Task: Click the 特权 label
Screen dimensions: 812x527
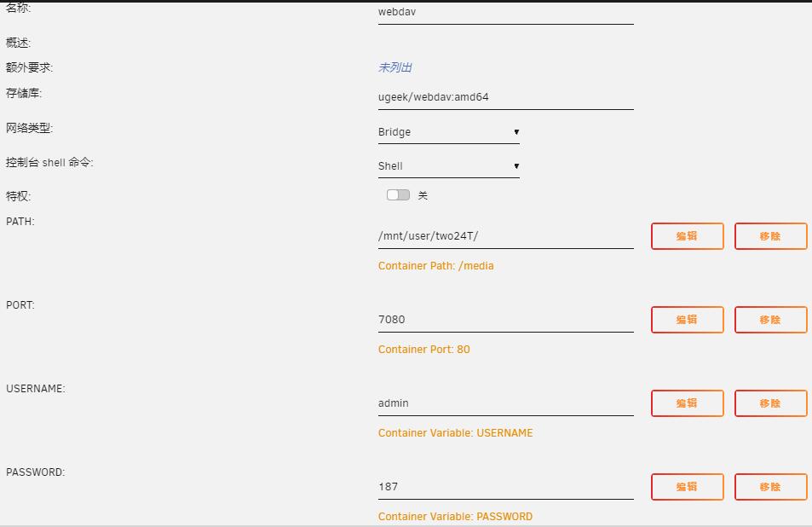Action: point(18,196)
